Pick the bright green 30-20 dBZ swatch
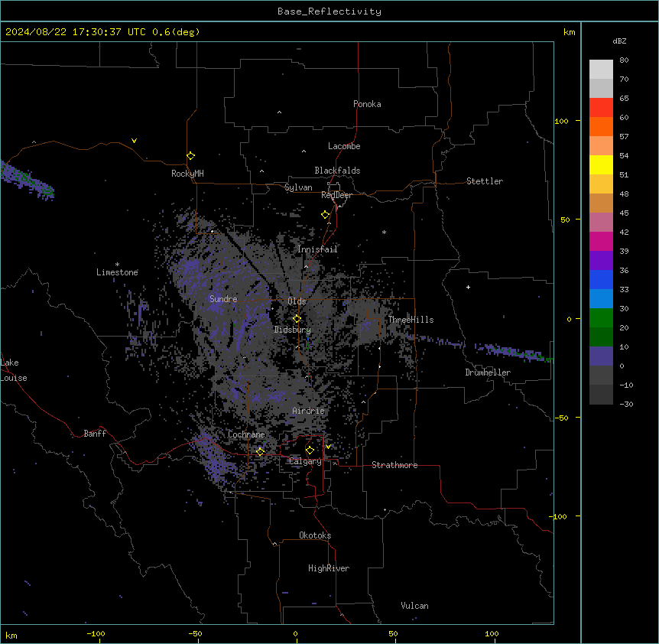 pos(601,318)
